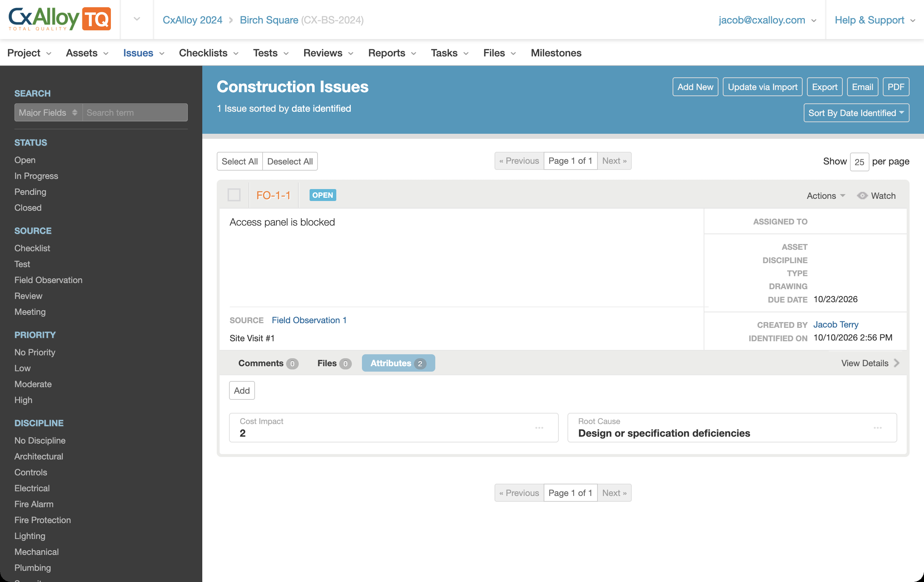Open the Assets menu
The height and width of the screenshot is (582, 924).
[x=87, y=52]
